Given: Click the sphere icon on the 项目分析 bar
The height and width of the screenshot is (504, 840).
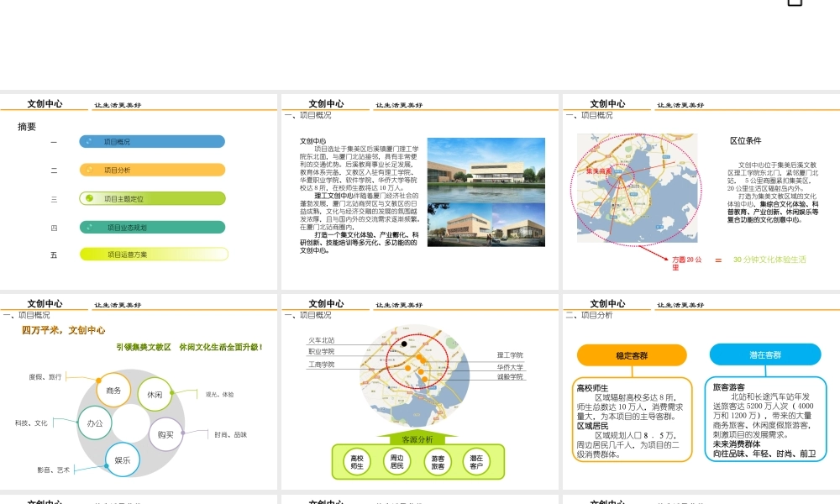Looking at the screenshot, I should [x=91, y=169].
